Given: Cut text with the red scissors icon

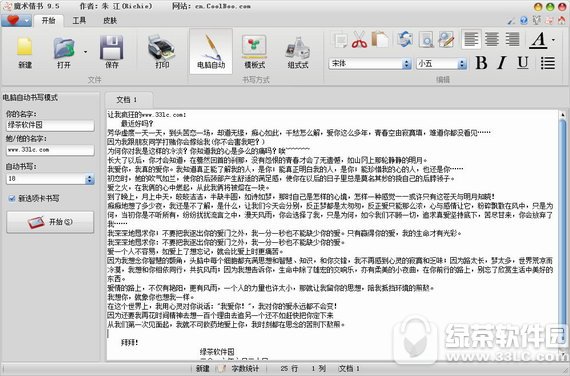Looking at the screenshot, I should pyautogui.click(x=359, y=39).
